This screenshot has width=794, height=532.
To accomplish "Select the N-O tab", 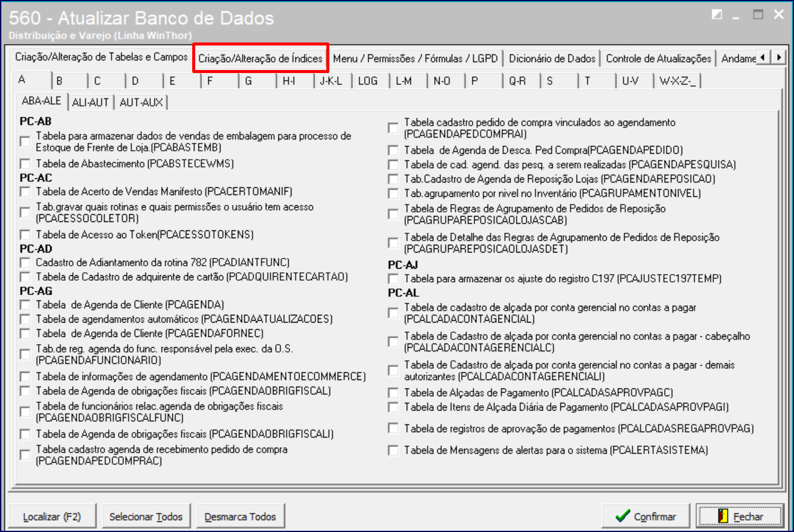I will coord(447,81).
